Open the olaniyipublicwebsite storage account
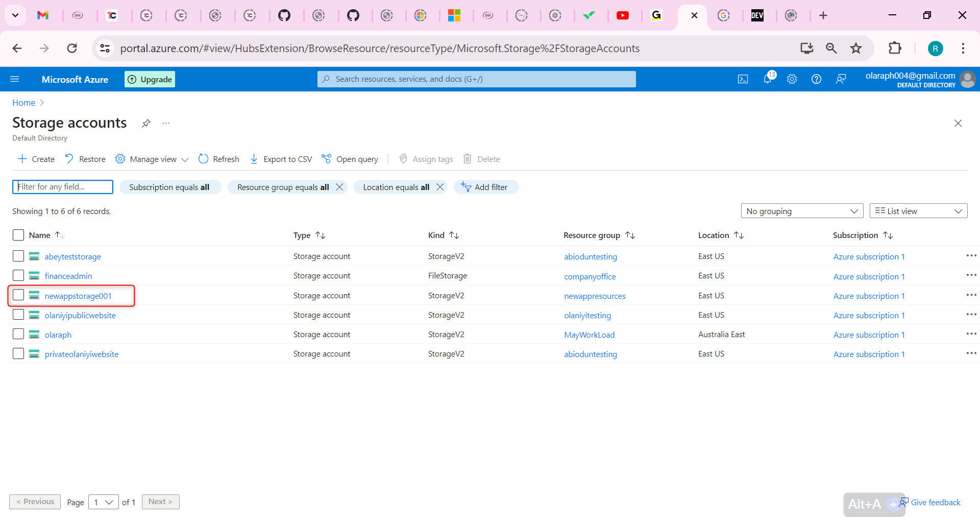 [x=80, y=315]
